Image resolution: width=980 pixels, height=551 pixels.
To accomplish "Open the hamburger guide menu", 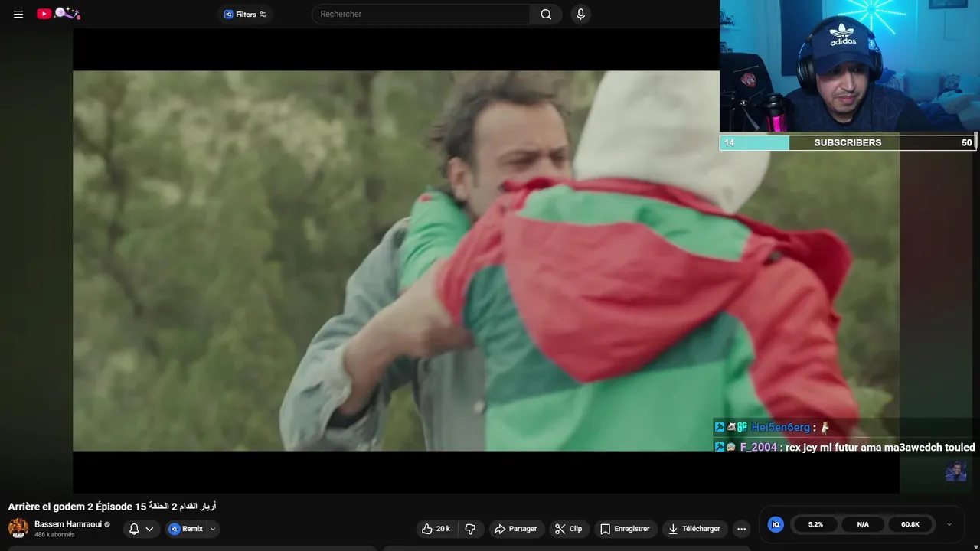I will coord(18,14).
